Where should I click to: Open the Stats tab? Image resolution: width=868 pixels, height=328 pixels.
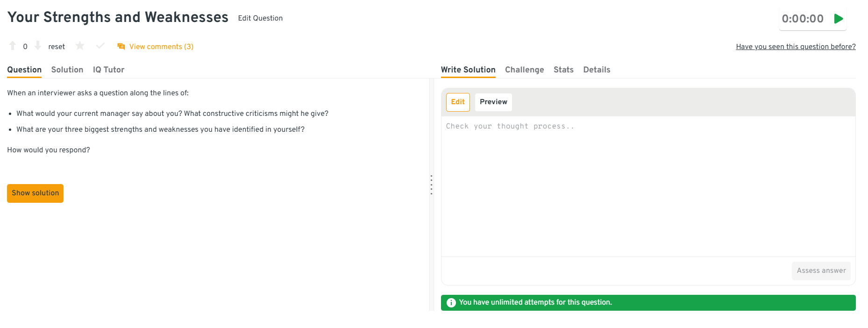coord(563,70)
